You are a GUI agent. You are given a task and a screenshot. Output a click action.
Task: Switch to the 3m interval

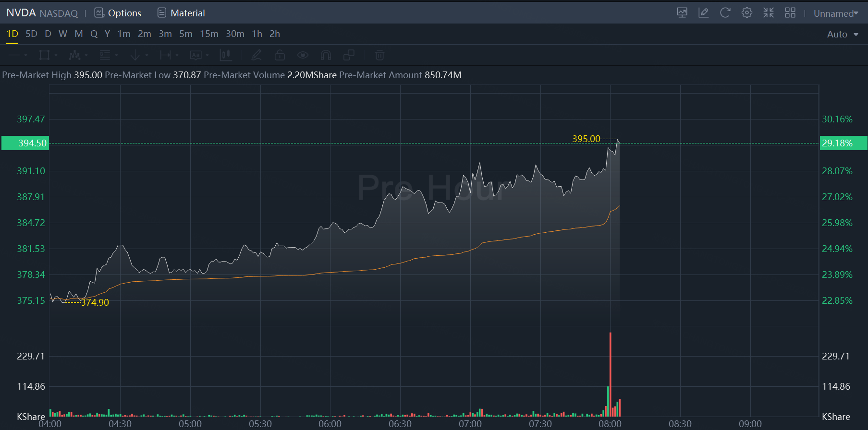click(165, 34)
